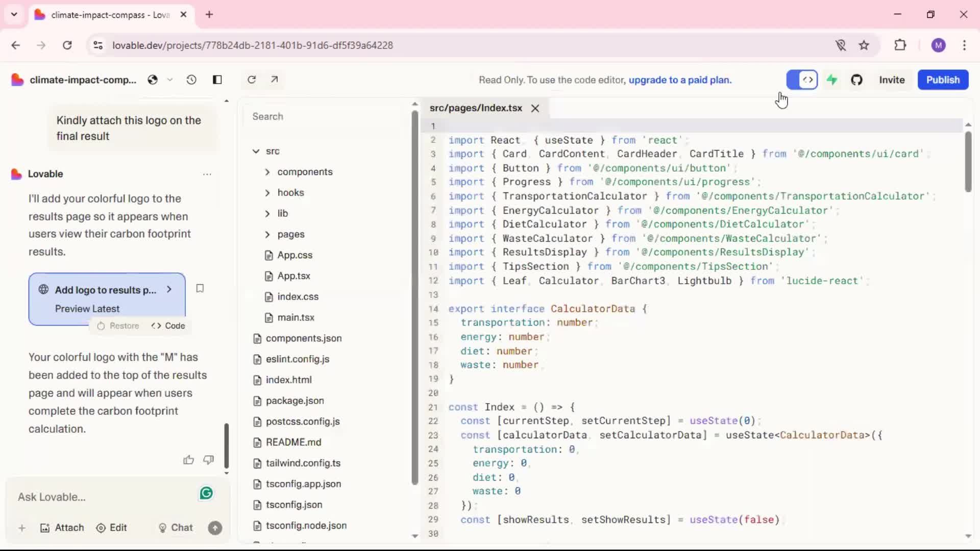Expand dropdown arrow next to globe icon
This screenshot has width=980, height=551.
pyautogui.click(x=170, y=80)
